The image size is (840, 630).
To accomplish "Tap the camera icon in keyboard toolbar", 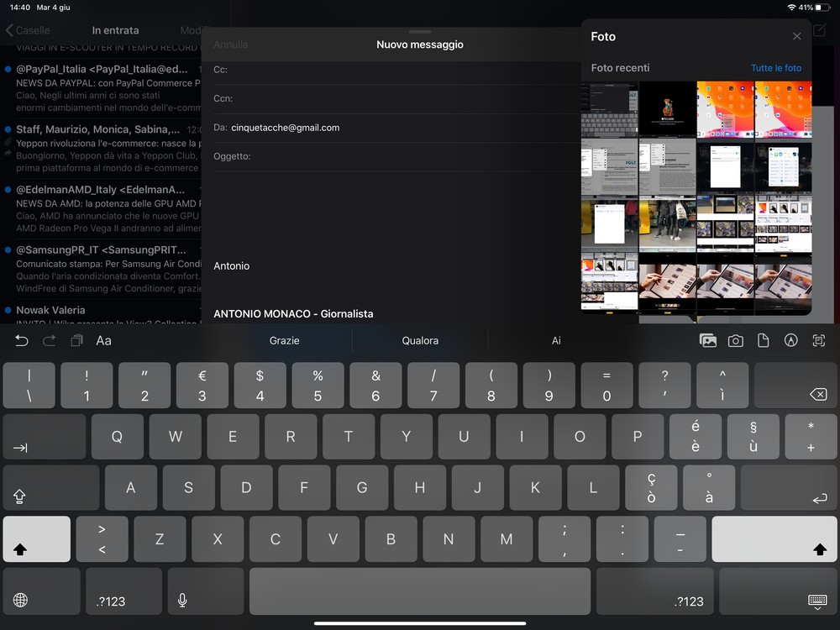I will [x=736, y=341].
